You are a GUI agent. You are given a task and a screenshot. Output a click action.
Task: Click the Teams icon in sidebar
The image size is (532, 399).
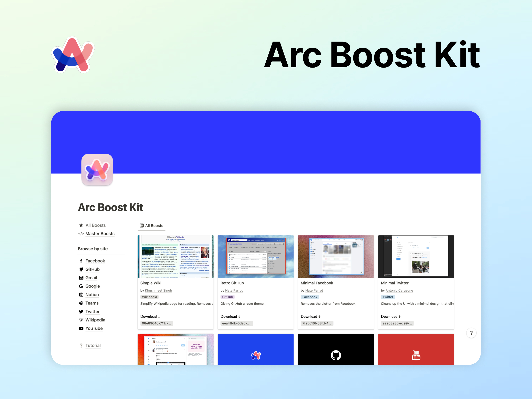point(81,303)
